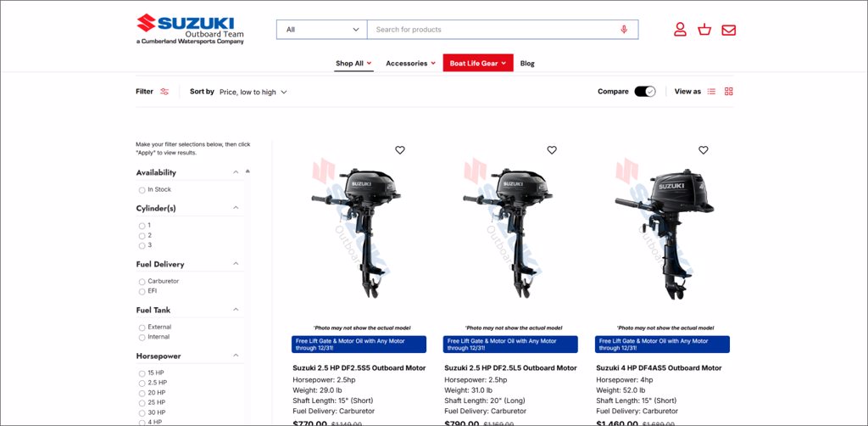Viewport: 868px width, 426px height.
Task: Open the All categories search dropdown
Action: (321, 30)
